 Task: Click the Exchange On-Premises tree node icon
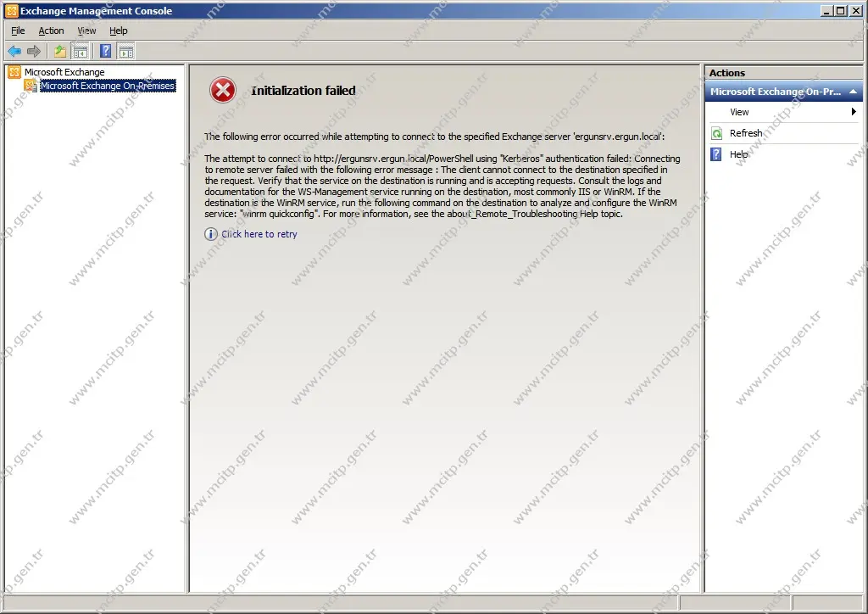point(31,86)
